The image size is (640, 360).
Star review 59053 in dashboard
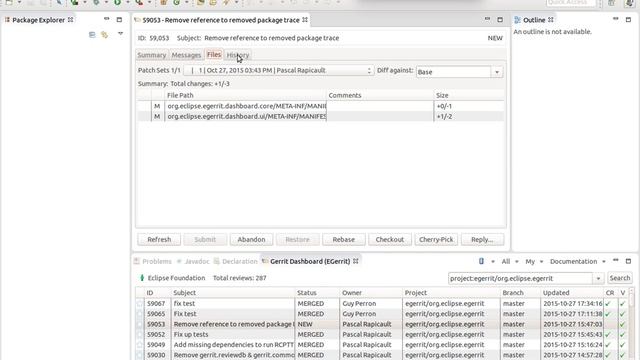click(140, 324)
